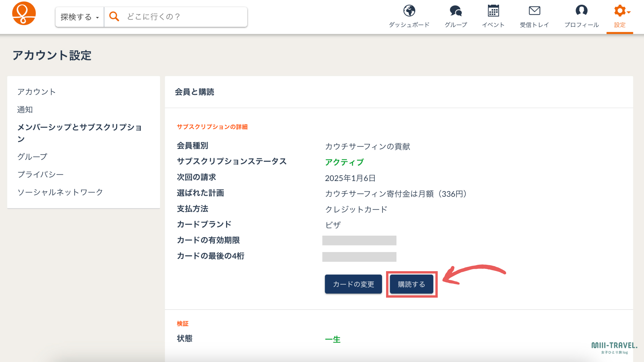Select メンバーシップとサブスクリプション sidebar item

(80, 133)
